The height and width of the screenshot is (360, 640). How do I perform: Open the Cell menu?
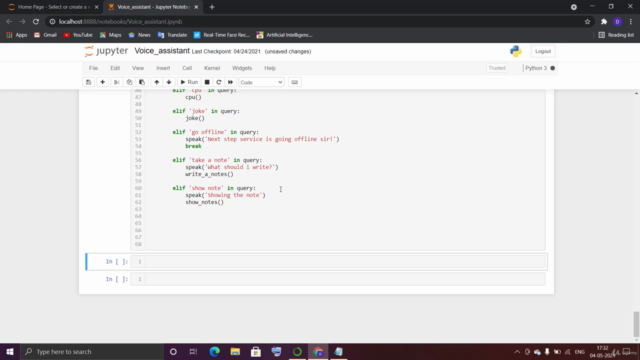tap(187, 68)
